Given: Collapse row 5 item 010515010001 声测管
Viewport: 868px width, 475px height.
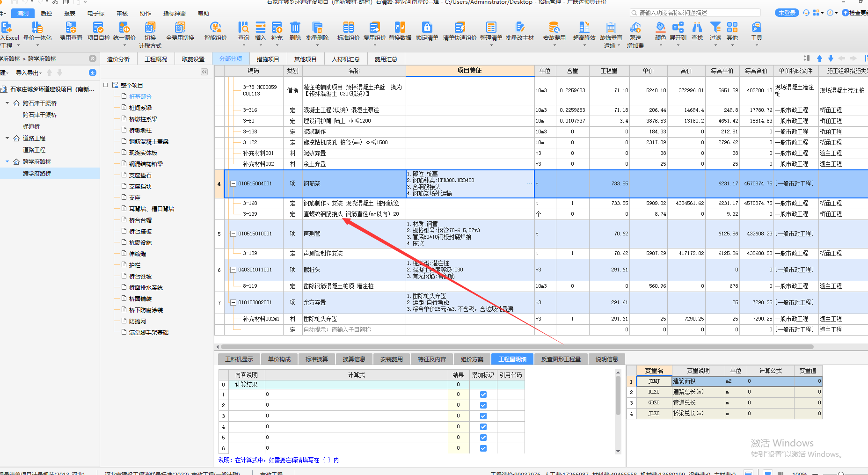Looking at the screenshot, I should [x=233, y=234].
